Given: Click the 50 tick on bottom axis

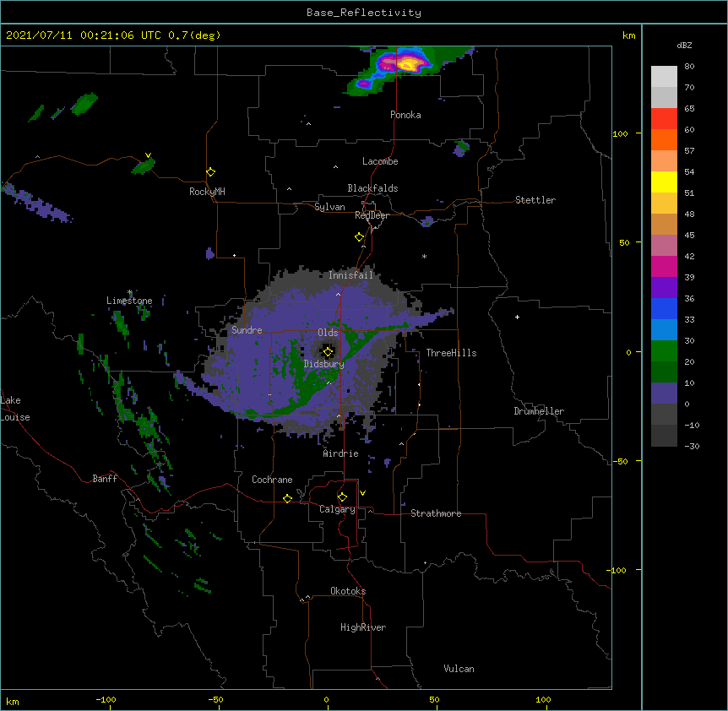Looking at the screenshot, I should coord(435,699).
